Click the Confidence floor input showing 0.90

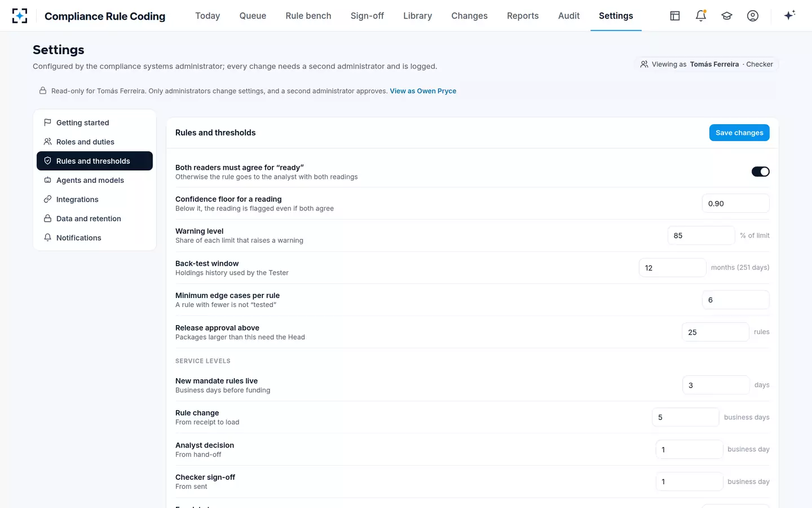[735, 203]
